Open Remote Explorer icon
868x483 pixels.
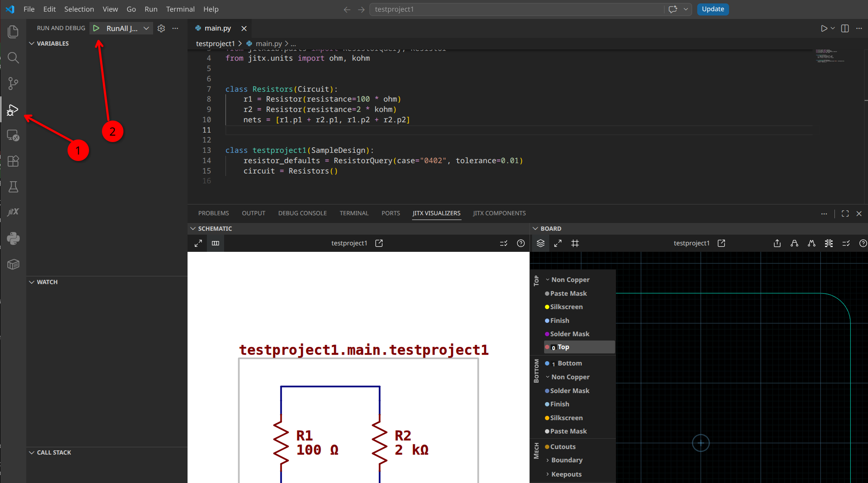tap(13, 136)
